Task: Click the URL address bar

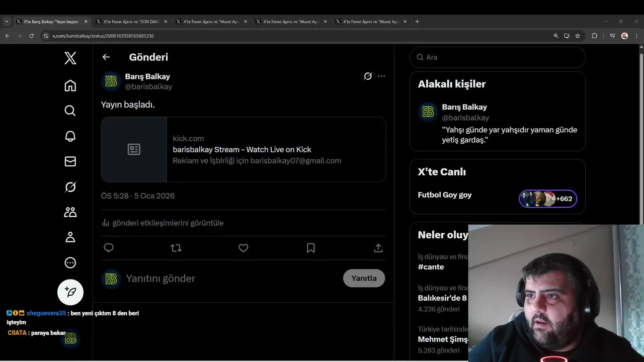Action: [x=297, y=36]
